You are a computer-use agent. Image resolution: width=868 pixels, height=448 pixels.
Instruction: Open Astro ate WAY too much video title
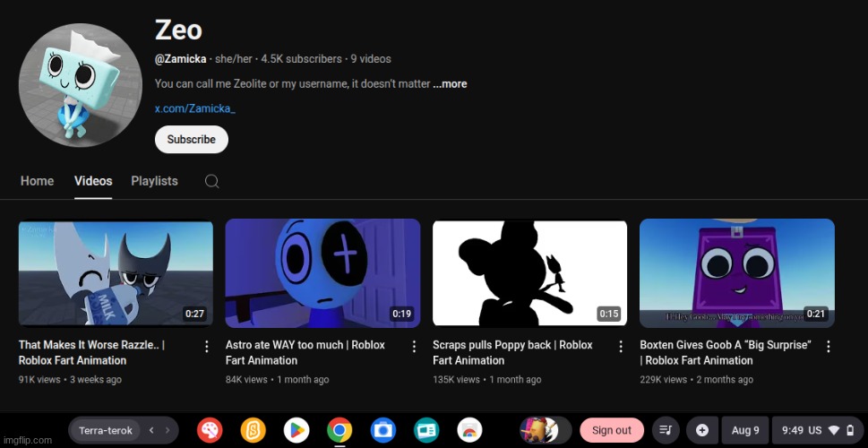click(305, 353)
